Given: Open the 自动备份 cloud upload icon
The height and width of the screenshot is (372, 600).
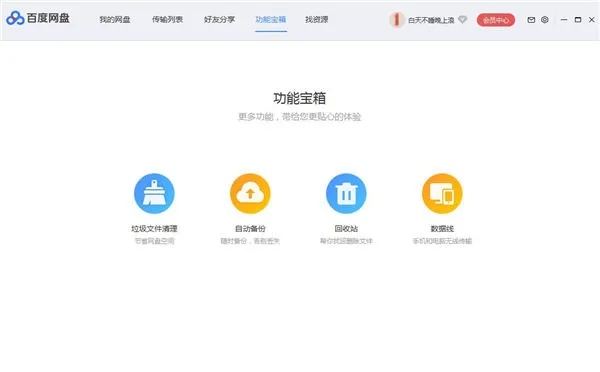Looking at the screenshot, I should point(250,193).
